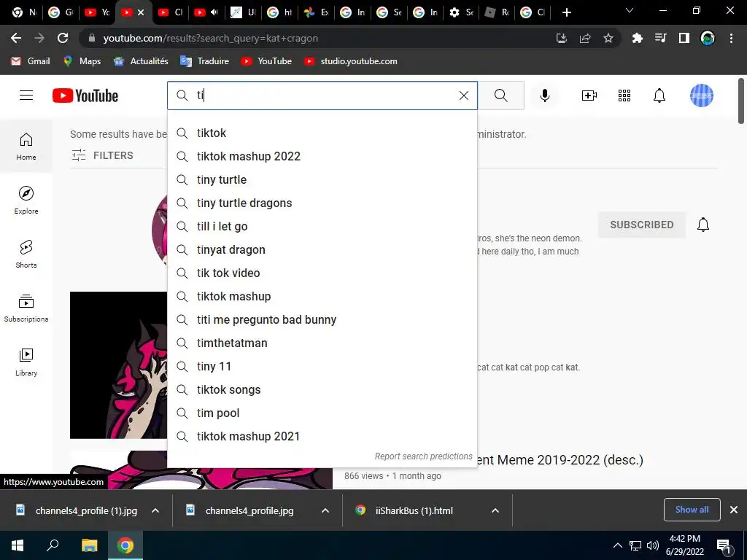Open Windows Start menu
747x560 pixels.
18,545
